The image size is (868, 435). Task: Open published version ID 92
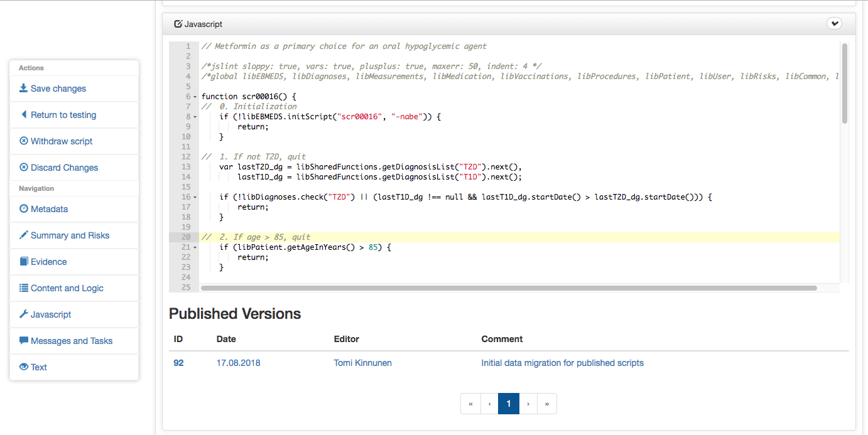178,363
